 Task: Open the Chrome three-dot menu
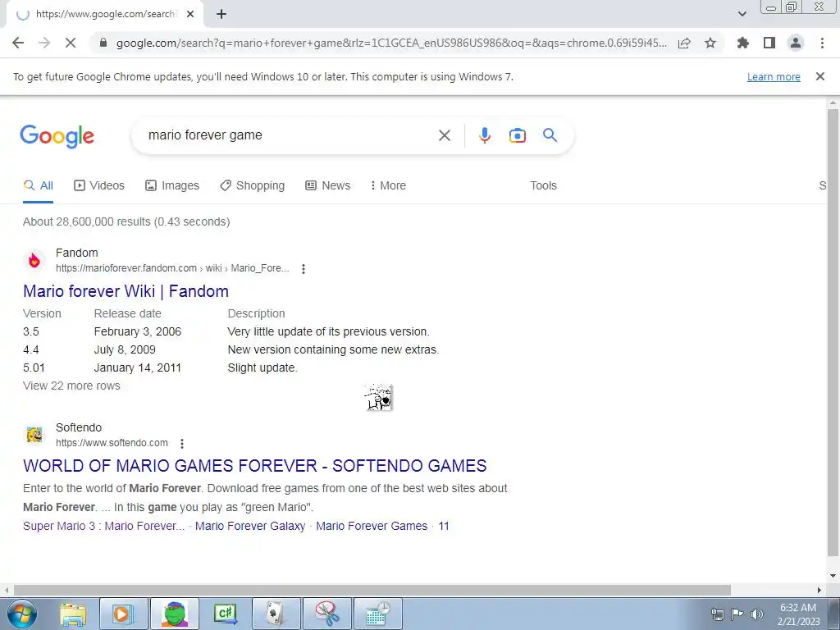coord(822,43)
